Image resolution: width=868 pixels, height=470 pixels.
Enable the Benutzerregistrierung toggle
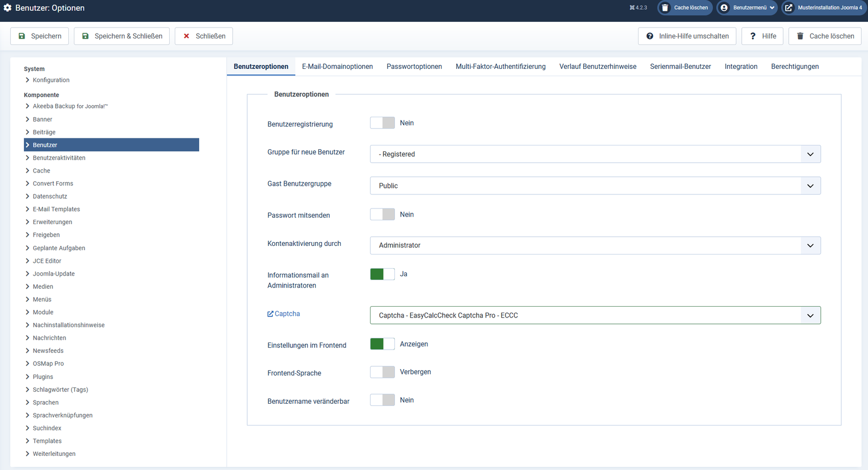[382, 123]
